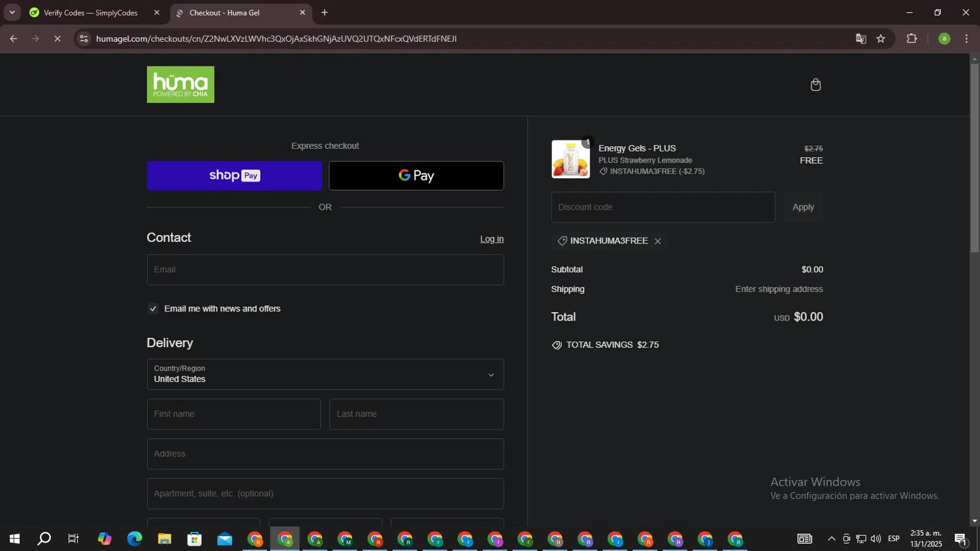Close the Verify Codes tab
Viewport: 980px width, 551px height.
pos(157,12)
